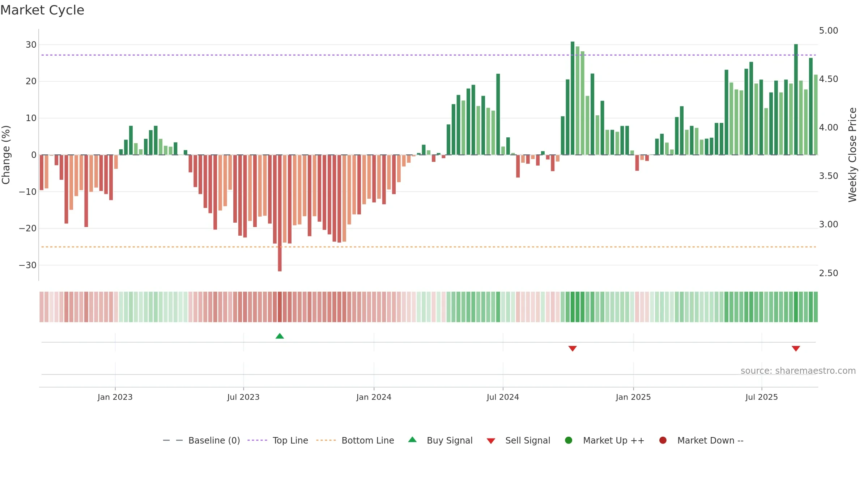Click the 30 tick on Change axis
Image resolution: width=868 pixels, height=488 pixels.
tap(31, 45)
